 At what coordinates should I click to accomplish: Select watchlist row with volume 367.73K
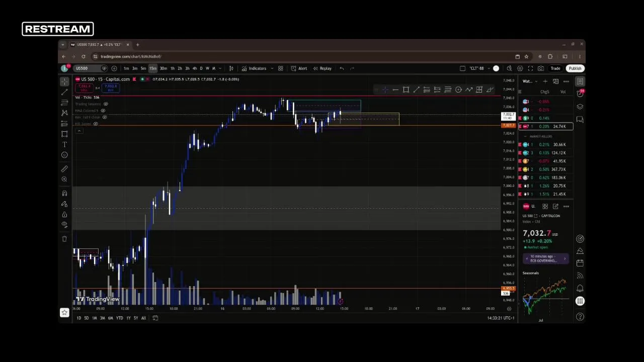point(546,169)
